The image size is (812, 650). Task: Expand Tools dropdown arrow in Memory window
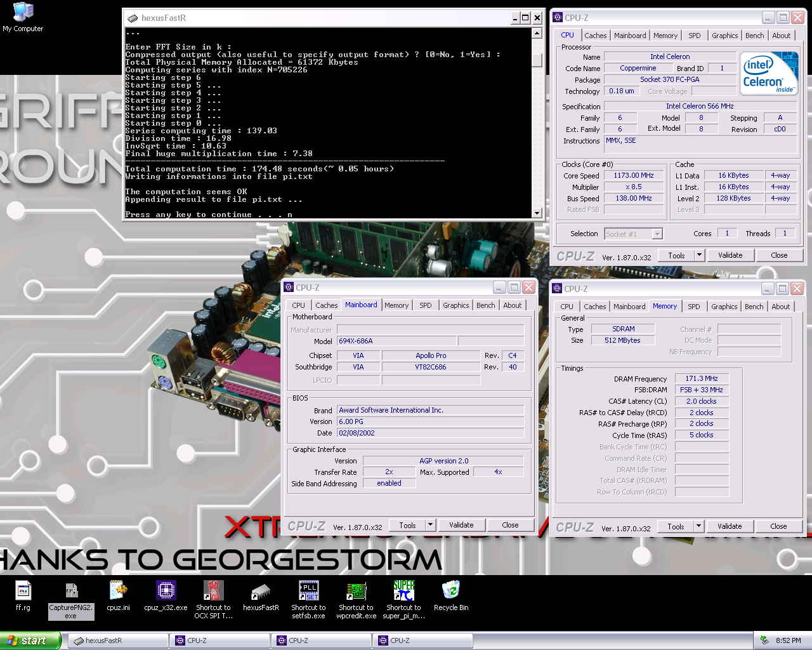[698, 526]
